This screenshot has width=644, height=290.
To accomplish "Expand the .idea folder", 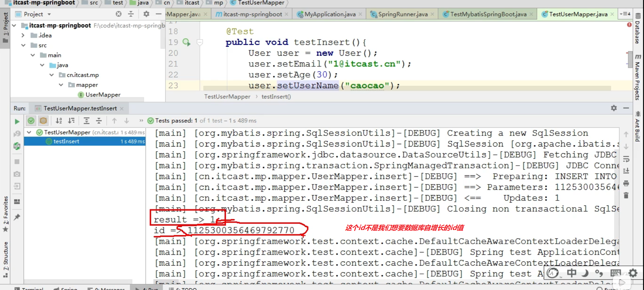I will click(23, 35).
